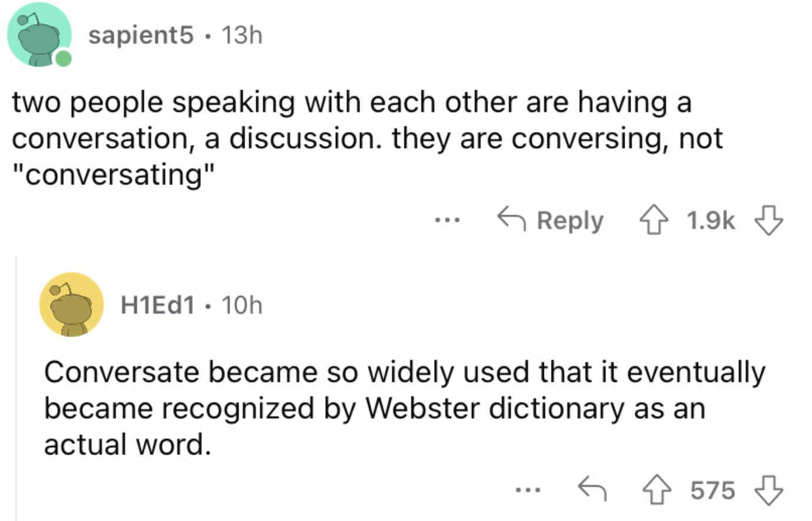This screenshot has height=521, width=812.
Task: Click the 575 vote score
Action: (712, 490)
